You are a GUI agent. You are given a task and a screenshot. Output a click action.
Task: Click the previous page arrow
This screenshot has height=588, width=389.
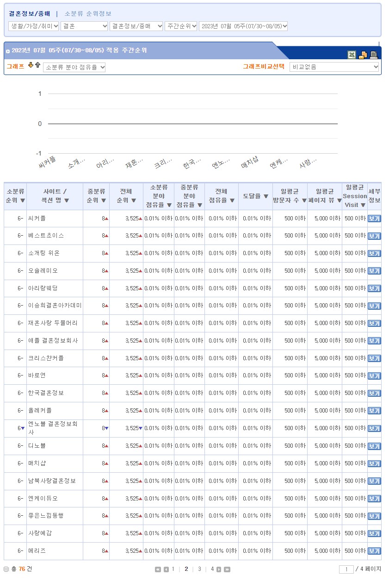coord(166,569)
